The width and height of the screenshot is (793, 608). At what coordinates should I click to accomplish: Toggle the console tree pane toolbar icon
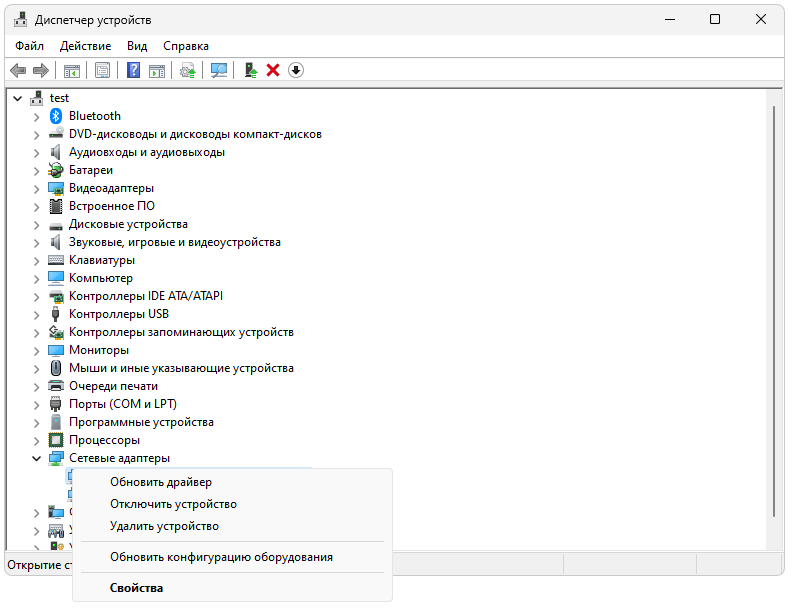click(72, 70)
